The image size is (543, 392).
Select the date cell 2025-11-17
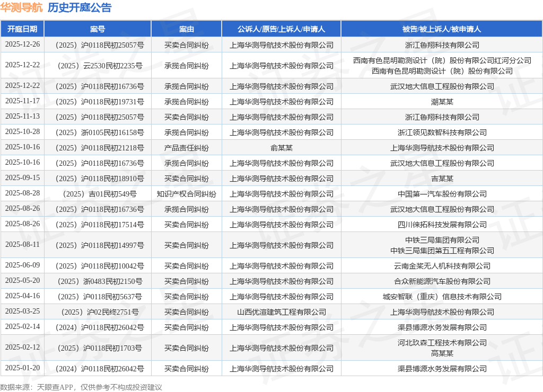click(x=22, y=101)
